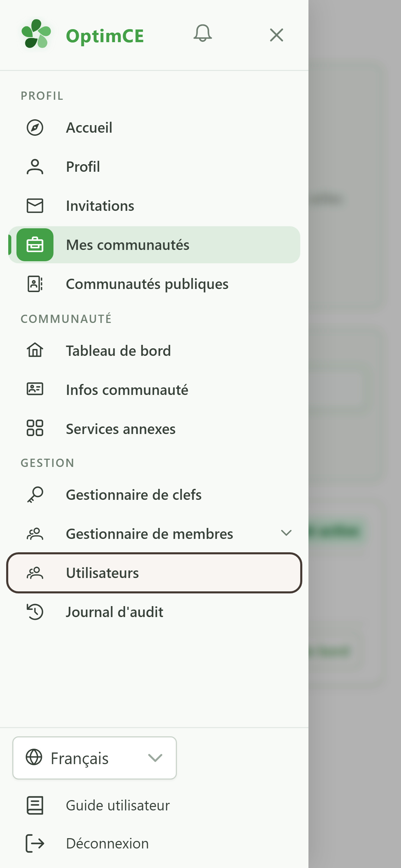401x868 pixels.
Task: Select the Accueil compass icon
Action: pos(35,128)
